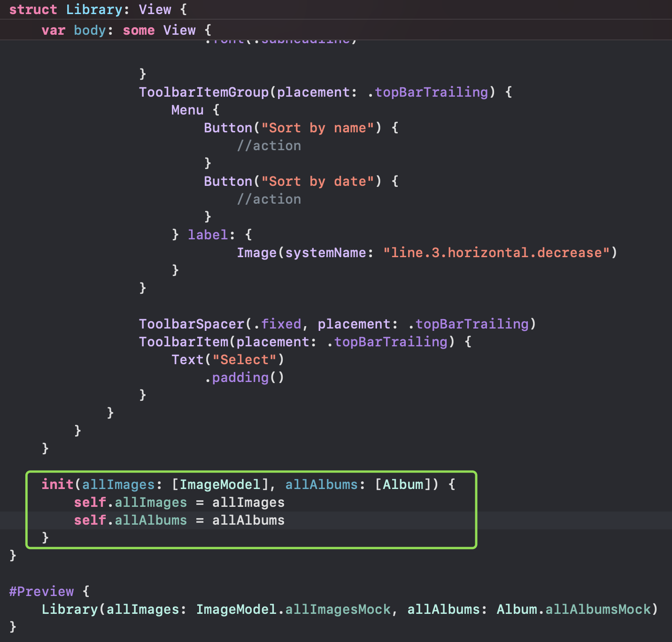Click '[ImageModel]' type in init signature
Screen dimensions: 672x642
coord(220,484)
